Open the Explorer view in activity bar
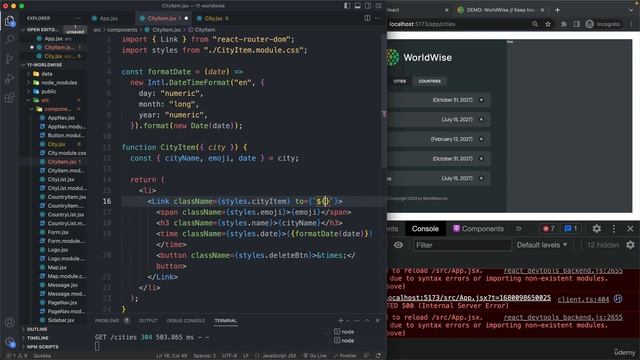Viewport: 640px width, 360px height. pos(9,20)
